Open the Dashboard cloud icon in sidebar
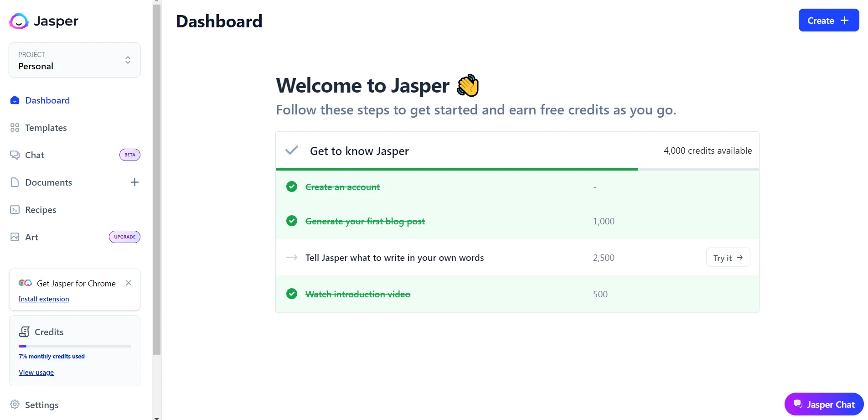868x420 pixels. [x=14, y=100]
